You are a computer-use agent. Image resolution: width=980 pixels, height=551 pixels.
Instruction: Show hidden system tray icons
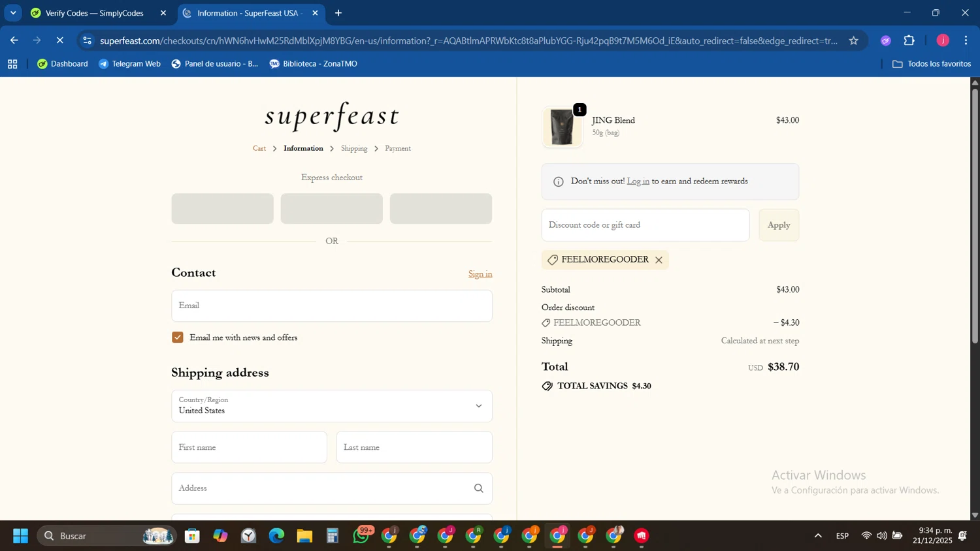point(818,536)
